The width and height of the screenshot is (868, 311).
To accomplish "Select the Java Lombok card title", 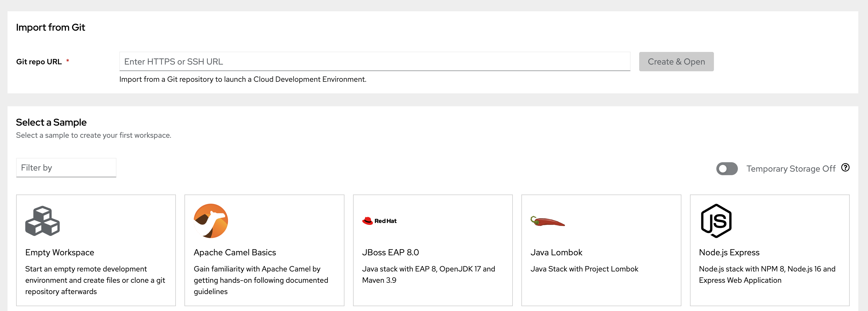I will [556, 252].
